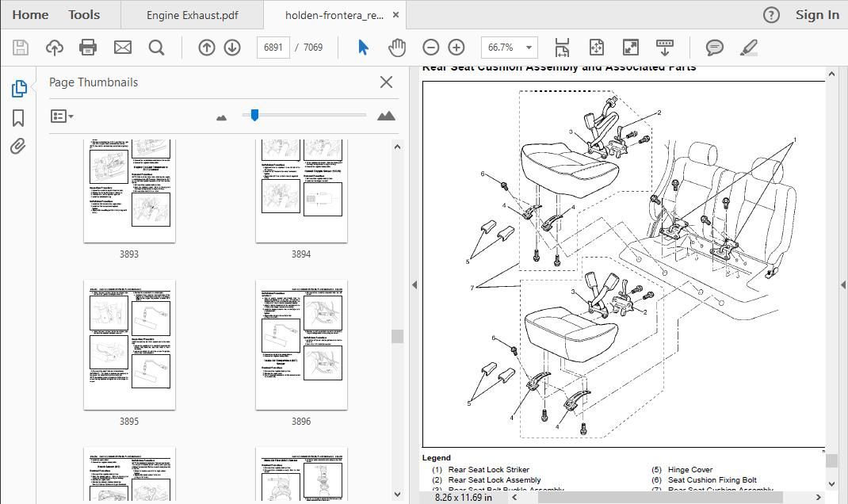This screenshot has height=504, width=848.
Task: Open the Find text magnifier icon
Action: [x=157, y=48]
